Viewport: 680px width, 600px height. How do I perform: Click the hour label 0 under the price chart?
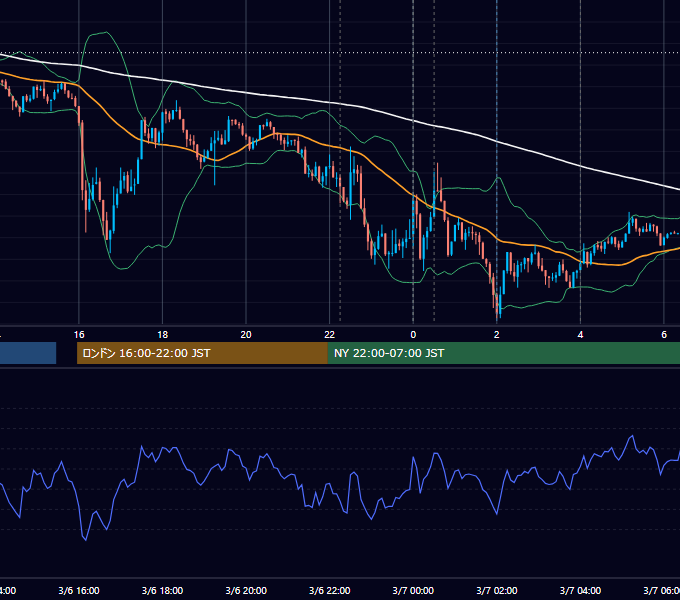(413, 335)
